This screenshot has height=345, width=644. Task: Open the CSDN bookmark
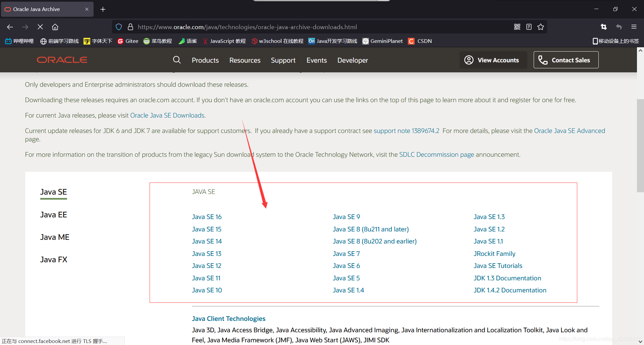pyautogui.click(x=420, y=41)
